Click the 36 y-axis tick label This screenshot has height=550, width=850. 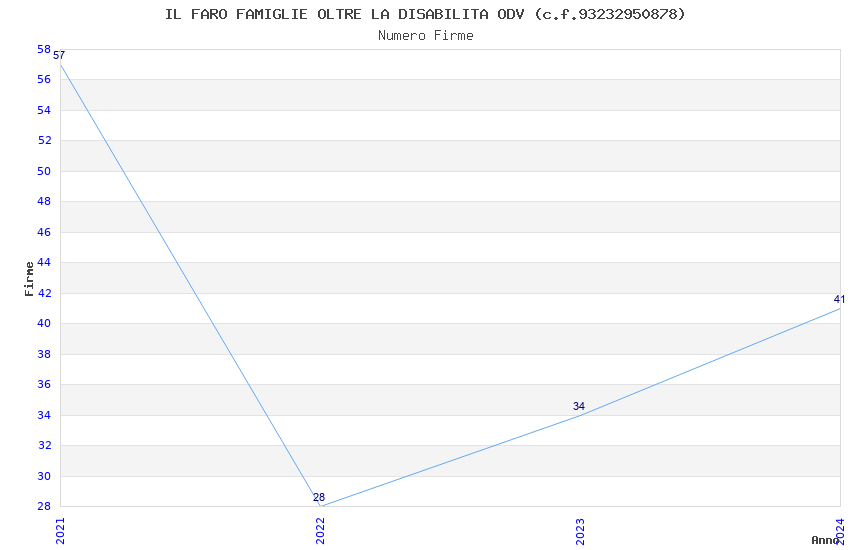pos(44,385)
